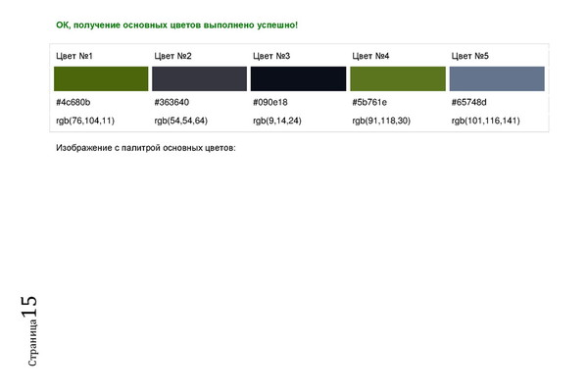This screenshot has height=391, width=588.
Task: Select the slate blue Цвет №5 swatch
Action: (x=497, y=78)
